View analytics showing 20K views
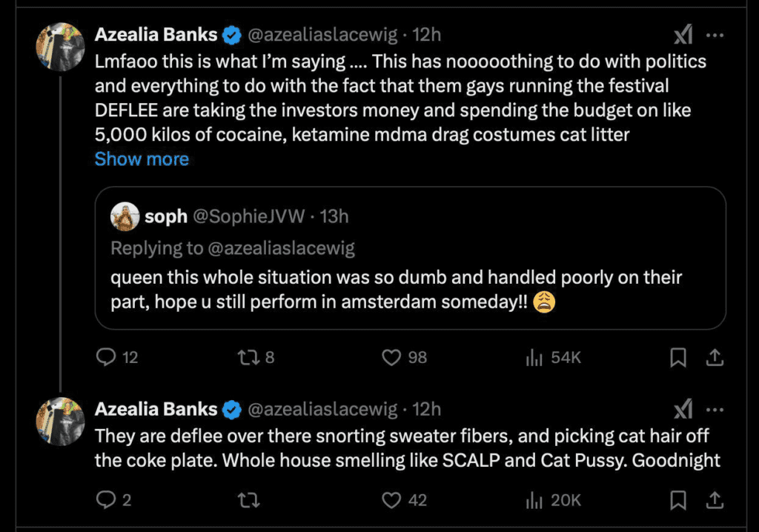The height and width of the screenshot is (532, 759). coord(553,500)
